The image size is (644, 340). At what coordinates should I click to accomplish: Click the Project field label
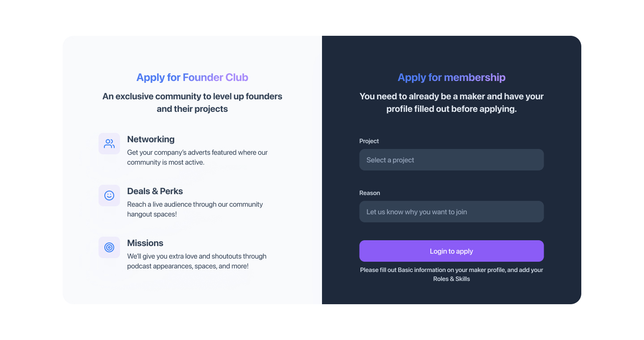tap(369, 141)
